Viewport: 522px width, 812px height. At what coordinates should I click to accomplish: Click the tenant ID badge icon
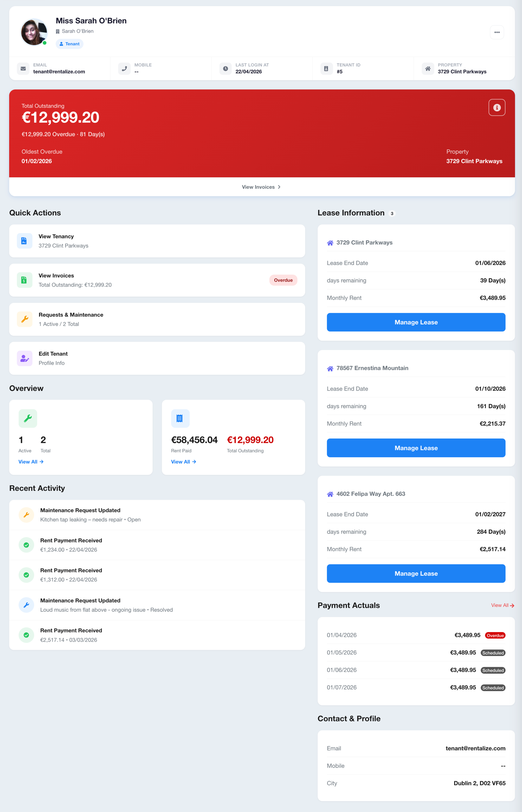coord(326,69)
